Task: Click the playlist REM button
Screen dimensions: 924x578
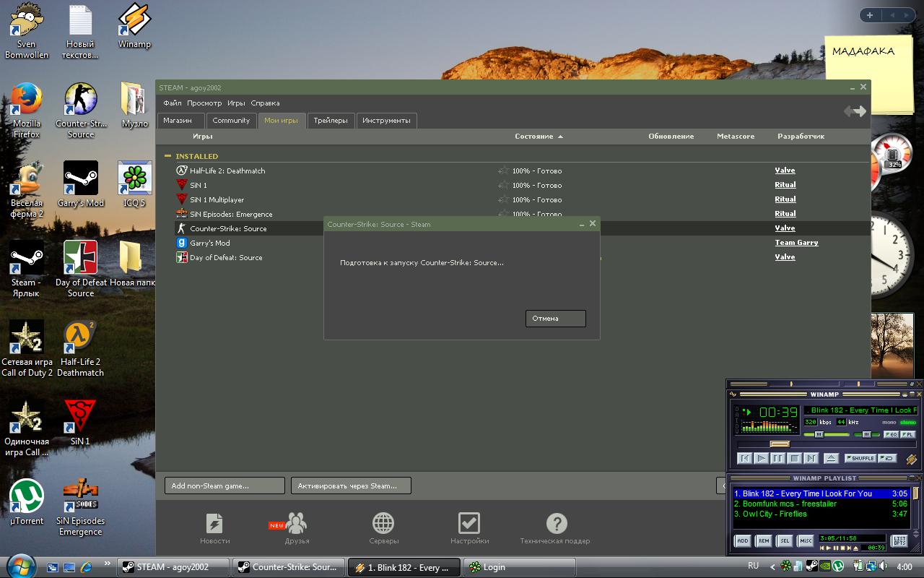Action: click(763, 540)
